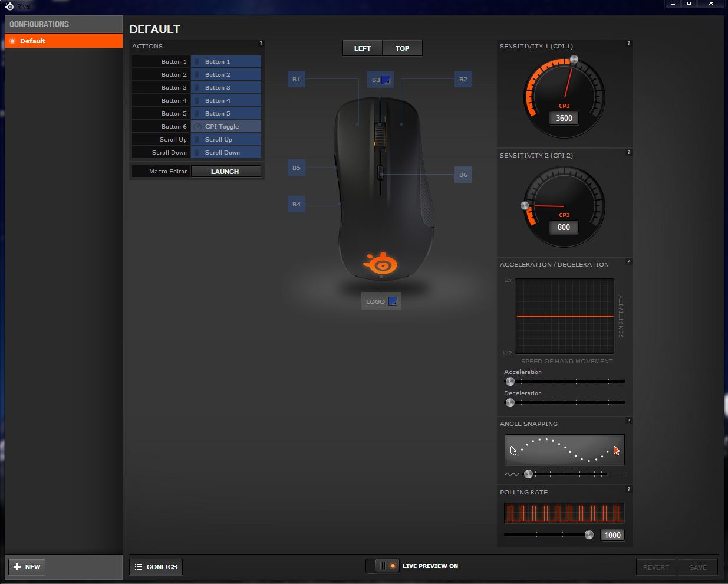Select the B4 side button label
The height and width of the screenshot is (584, 728).
[297, 204]
